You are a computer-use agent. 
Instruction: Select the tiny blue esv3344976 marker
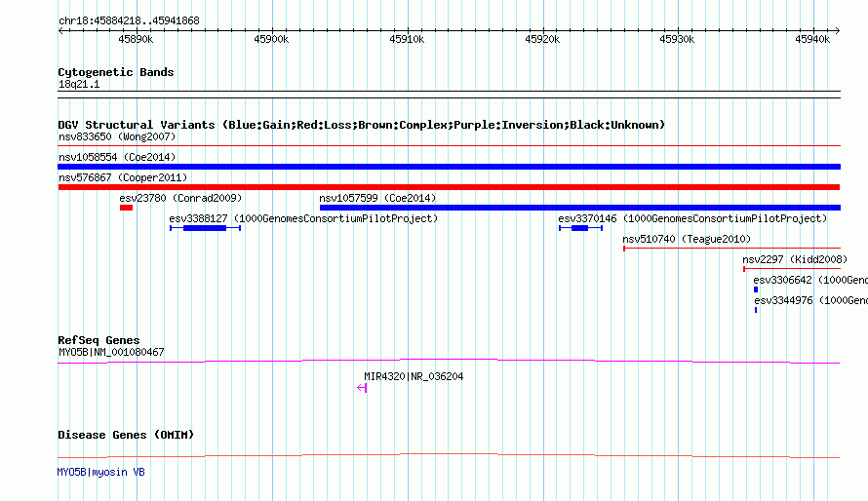coord(756,310)
